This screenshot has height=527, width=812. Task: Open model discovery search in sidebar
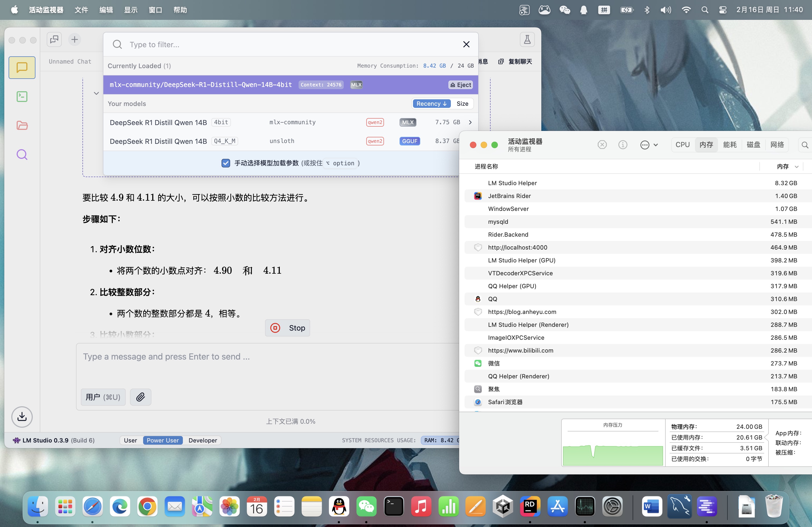point(21,154)
